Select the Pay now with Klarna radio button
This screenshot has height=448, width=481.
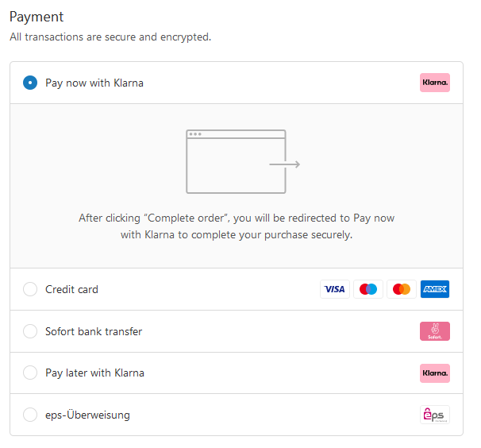pyautogui.click(x=30, y=83)
